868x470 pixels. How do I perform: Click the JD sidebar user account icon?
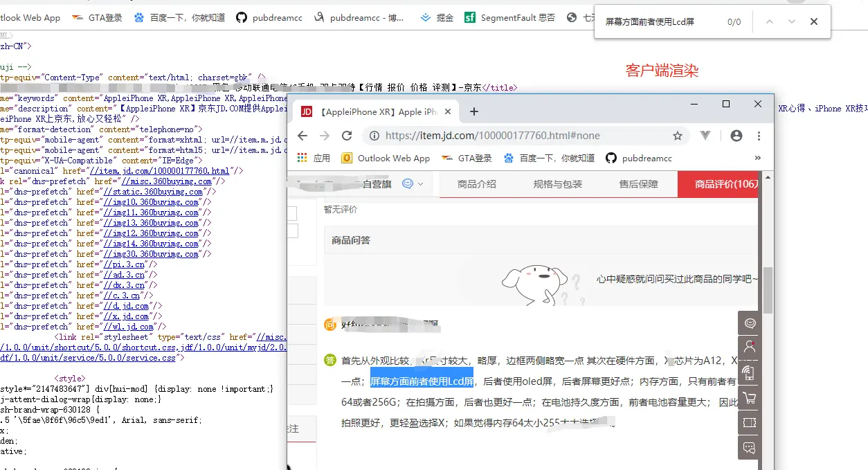pos(749,347)
